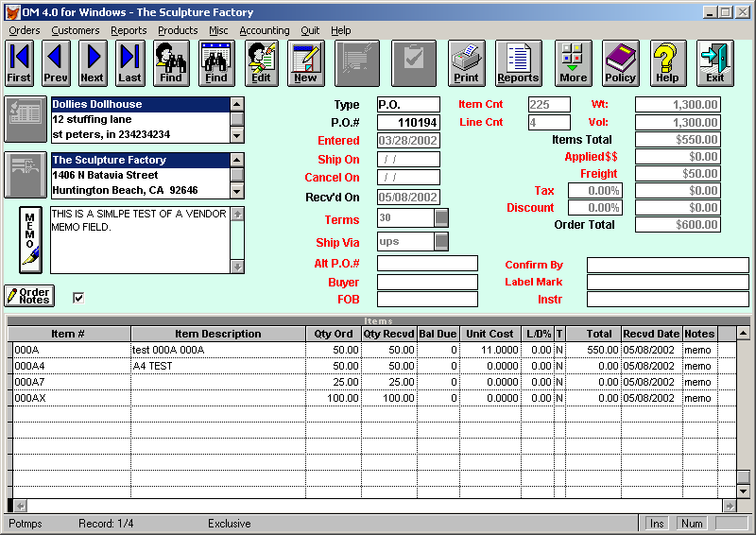Click the FOB input field
The width and height of the screenshot is (756, 535).
[427, 299]
